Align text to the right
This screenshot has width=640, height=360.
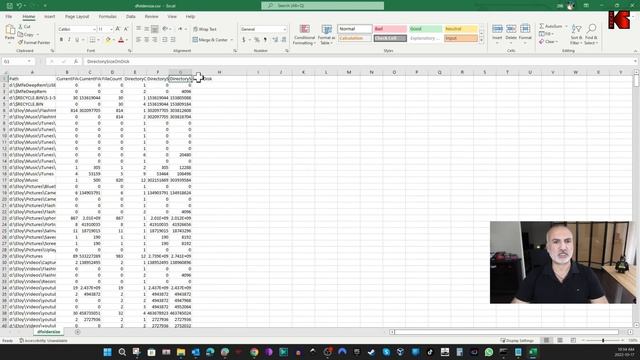(155, 40)
